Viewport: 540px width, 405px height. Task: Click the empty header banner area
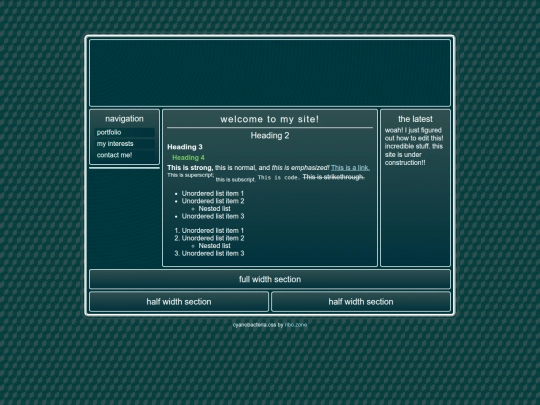(x=270, y=73)
